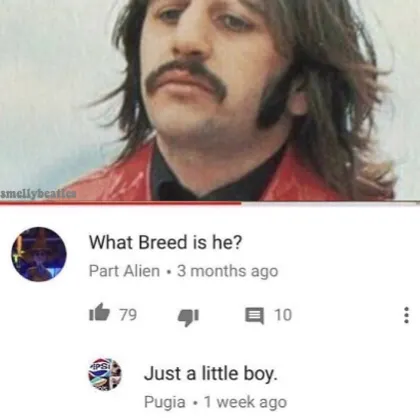Select the '1 week ago' timestamp
The width and height of the screenshot is (420, 420).
pyautogui.click(x=245, y=402)
